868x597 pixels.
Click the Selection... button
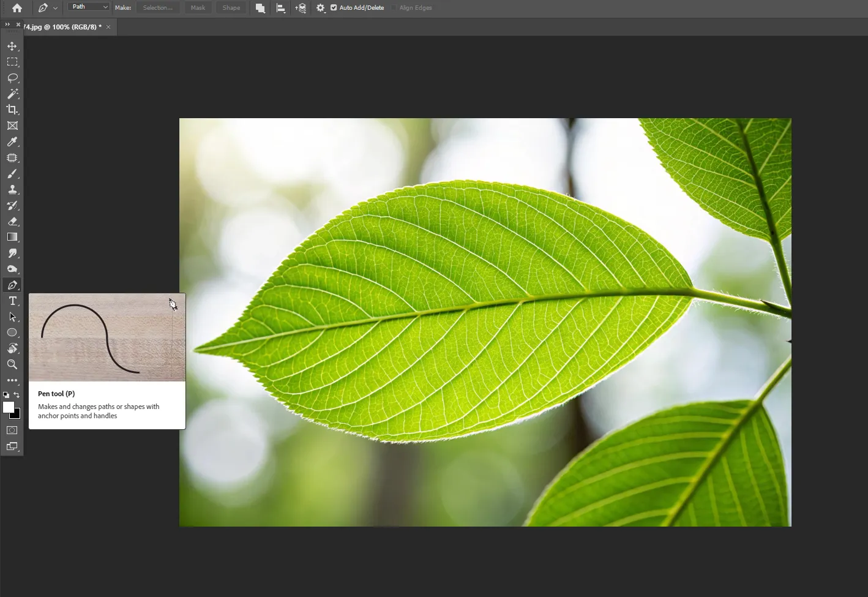pos(157,8)
